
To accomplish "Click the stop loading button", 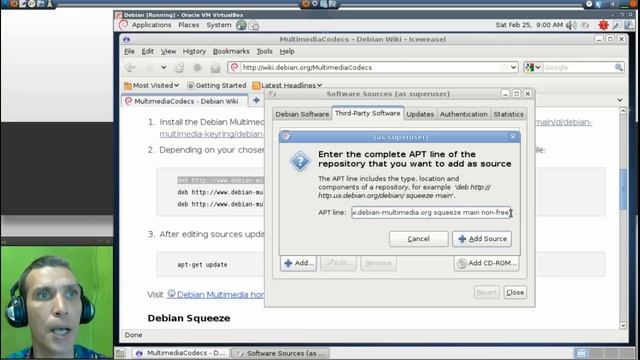I will click(x=197, y=68).
